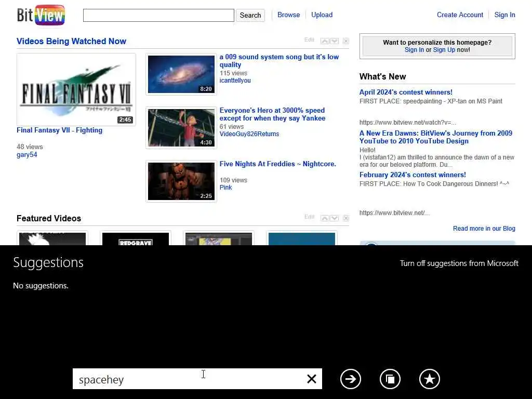
Task: Open A New Era Dawns blog post
Action: coord(436,137)
